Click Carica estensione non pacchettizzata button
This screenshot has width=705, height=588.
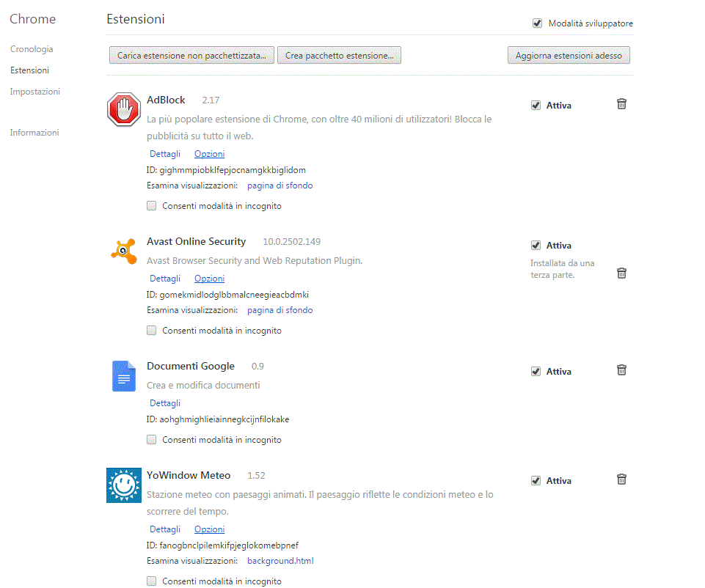191,55
